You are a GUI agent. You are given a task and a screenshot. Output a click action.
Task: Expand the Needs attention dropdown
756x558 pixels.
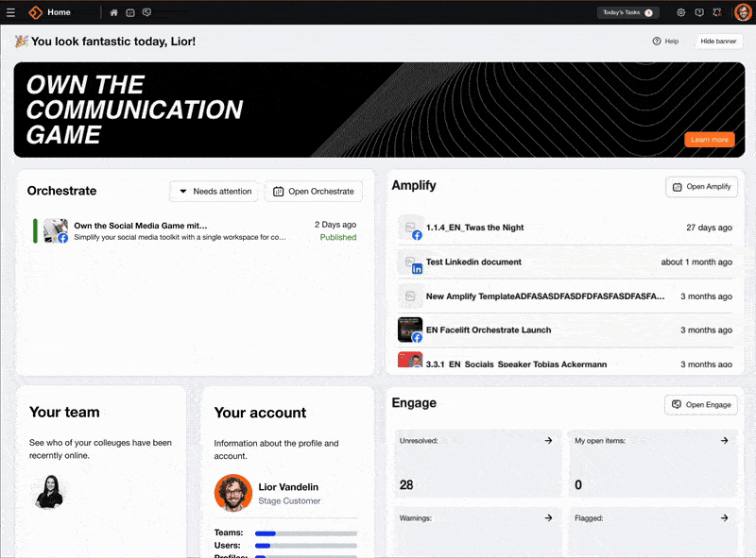tap(215, 192)
